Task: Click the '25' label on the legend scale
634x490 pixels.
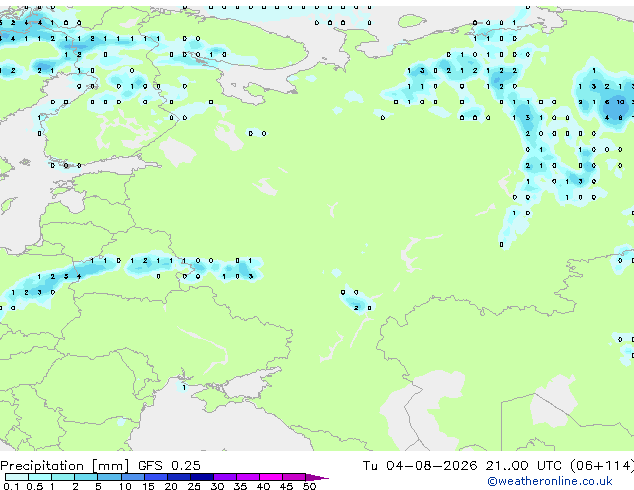Action: (x=194, y=486)
